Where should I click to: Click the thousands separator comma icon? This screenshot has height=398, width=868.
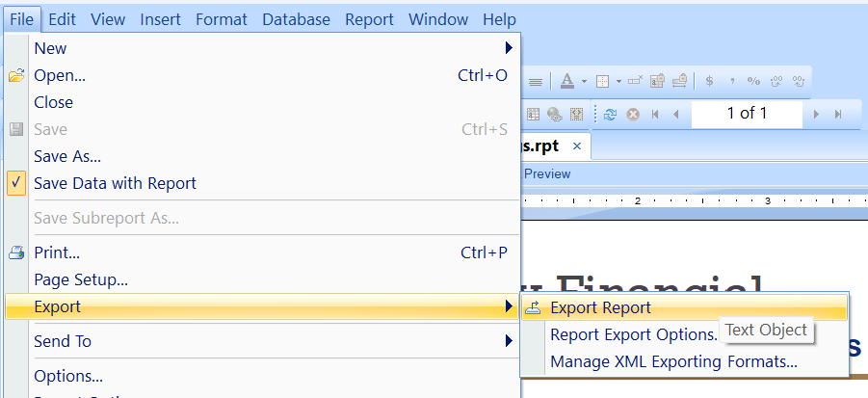tap(732, 81)
